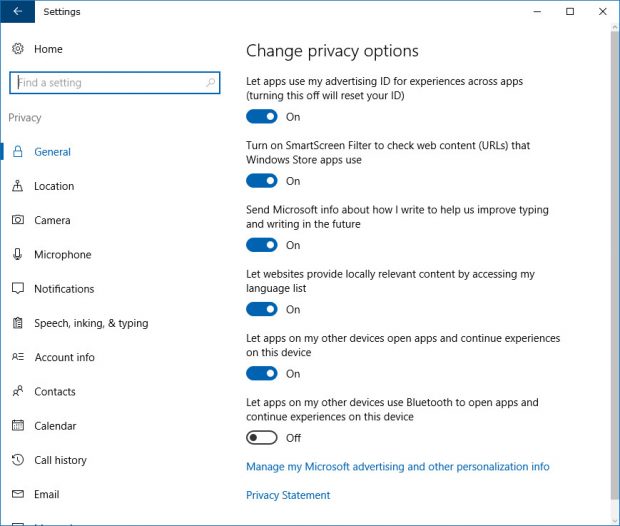The height and width of the screenshot is (526, 620).
Task: Turn off the advertising ID toggle
Action: click(262, 117)
